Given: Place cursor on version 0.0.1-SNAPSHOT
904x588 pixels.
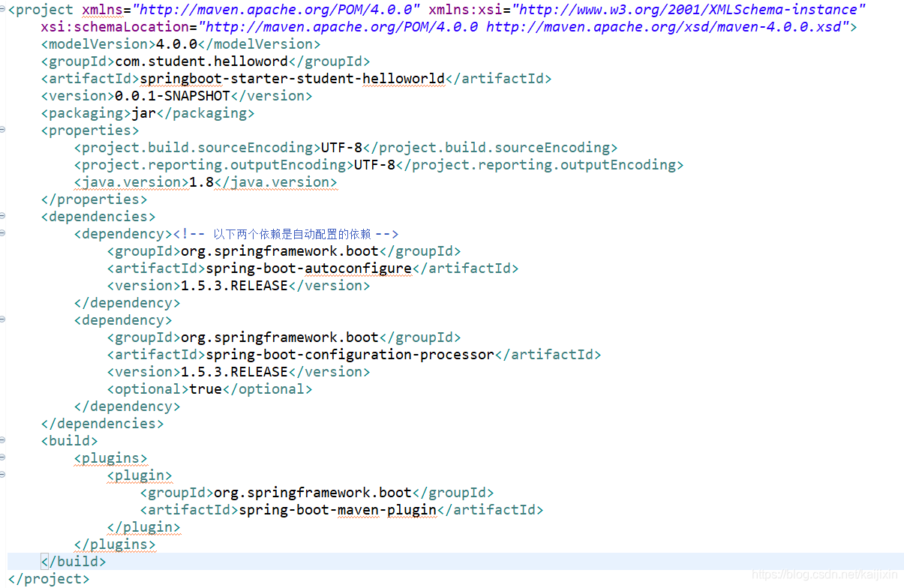Looking at the screenshot, I should click(x=173, y=96).
